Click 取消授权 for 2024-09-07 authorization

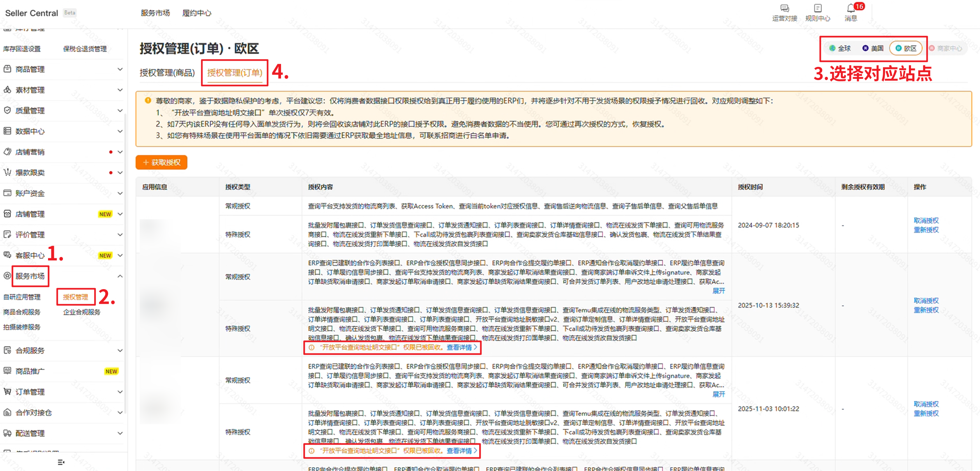(926, 221)
